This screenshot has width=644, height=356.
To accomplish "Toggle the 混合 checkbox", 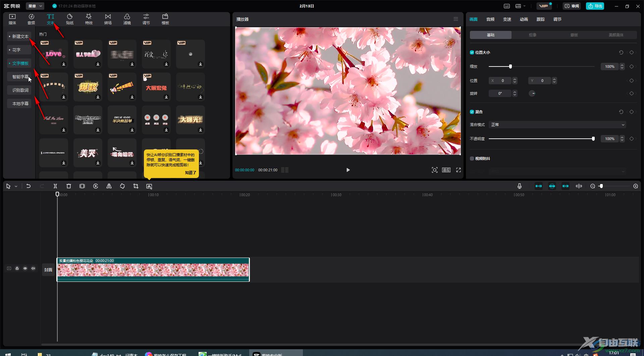I will pos(472,112).
